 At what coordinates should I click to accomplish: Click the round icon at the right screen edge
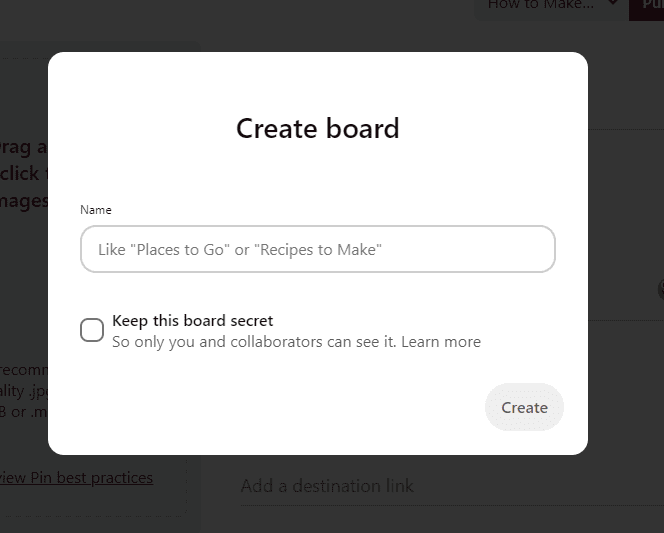(661, 290)
